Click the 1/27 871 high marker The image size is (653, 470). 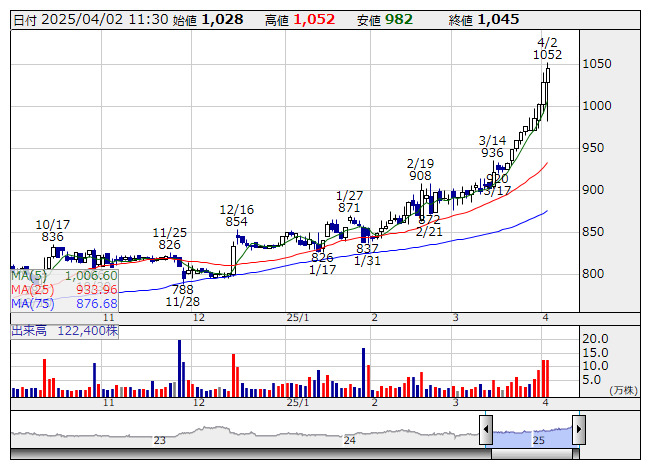(349, 201)
